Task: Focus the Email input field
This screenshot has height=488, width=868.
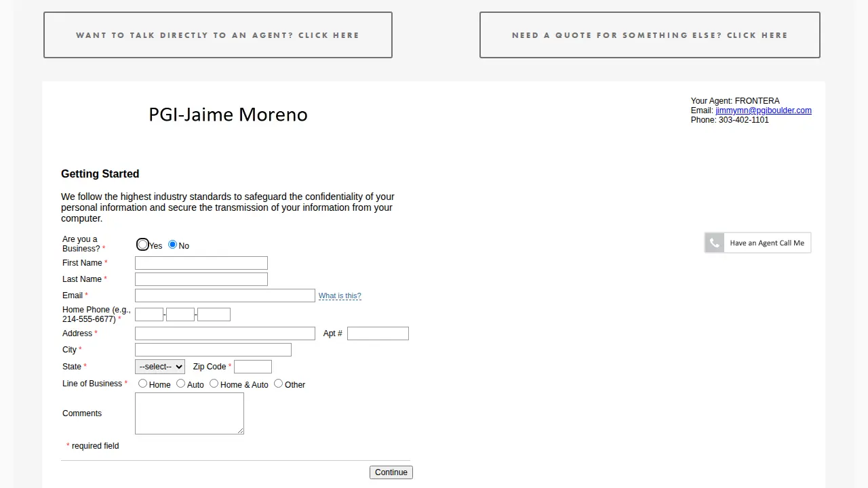Action: click(x=225, y=296)
